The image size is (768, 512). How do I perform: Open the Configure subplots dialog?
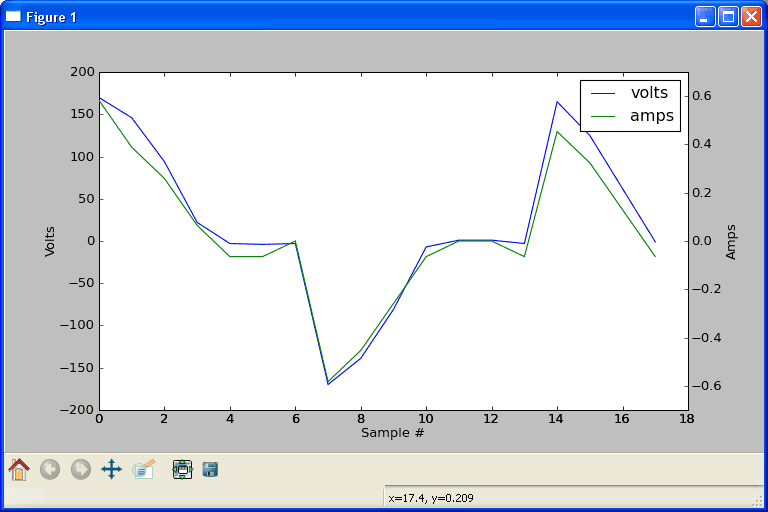(182, 469)
